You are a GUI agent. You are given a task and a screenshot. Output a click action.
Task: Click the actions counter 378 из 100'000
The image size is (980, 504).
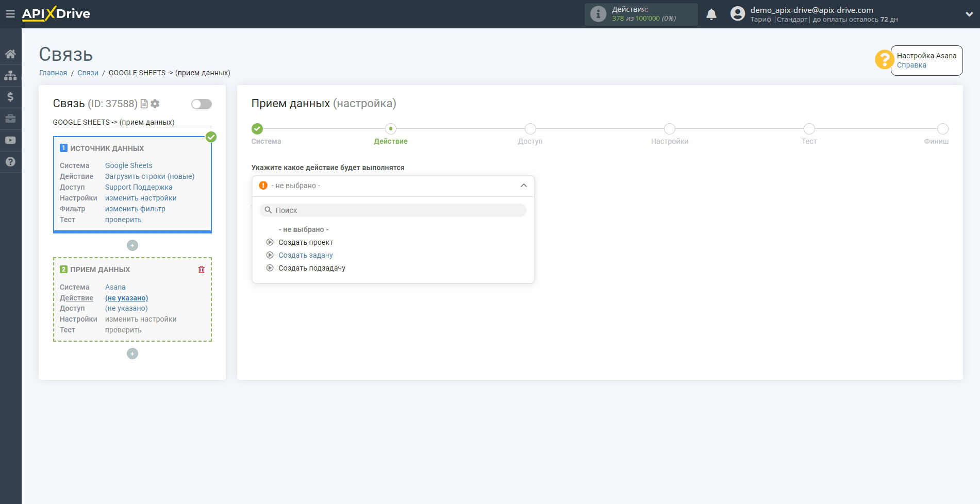[x=644, y=19]
